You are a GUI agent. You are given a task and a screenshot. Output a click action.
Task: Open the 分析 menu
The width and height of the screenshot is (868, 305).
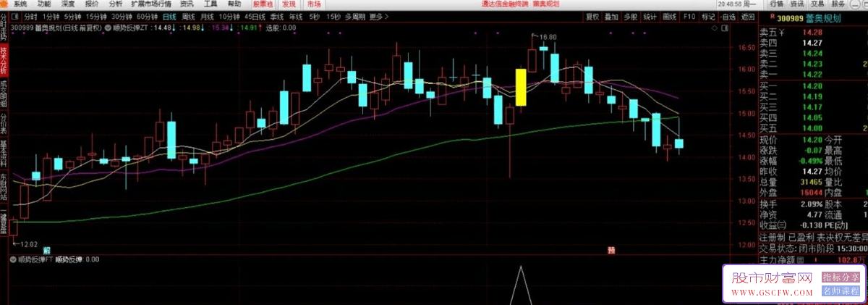pos(116,4)
